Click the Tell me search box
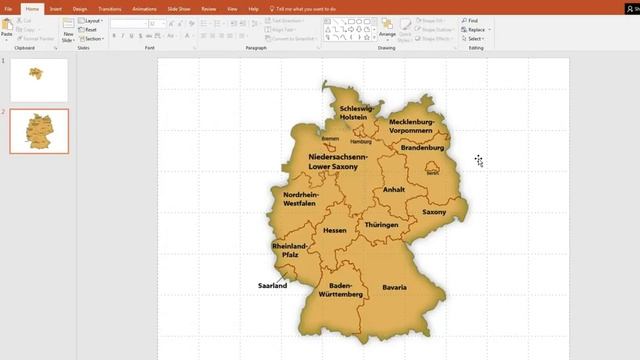 coord(302,9)
